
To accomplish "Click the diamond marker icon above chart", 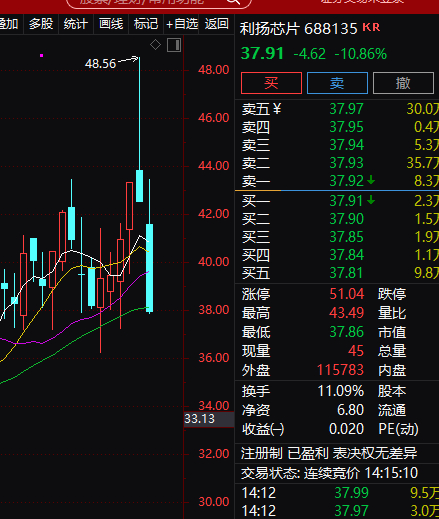I will click(x=155, y=45).
